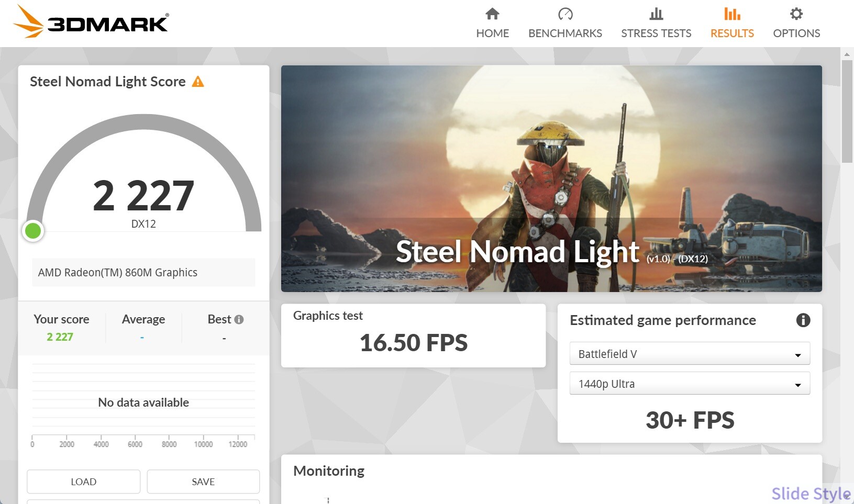This screenshot has width=854, height=504.
Task: Click the Monitoring section heading
Action: tap(329, 471)
